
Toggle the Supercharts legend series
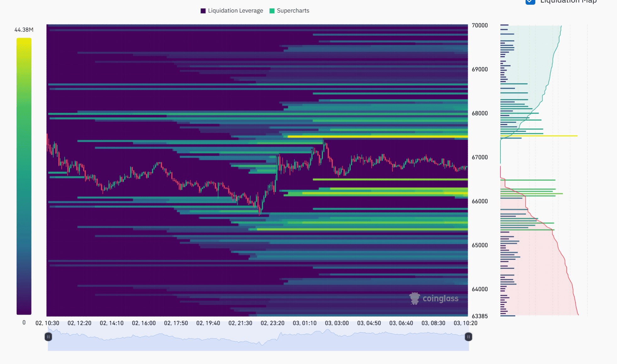pos(293,11)
